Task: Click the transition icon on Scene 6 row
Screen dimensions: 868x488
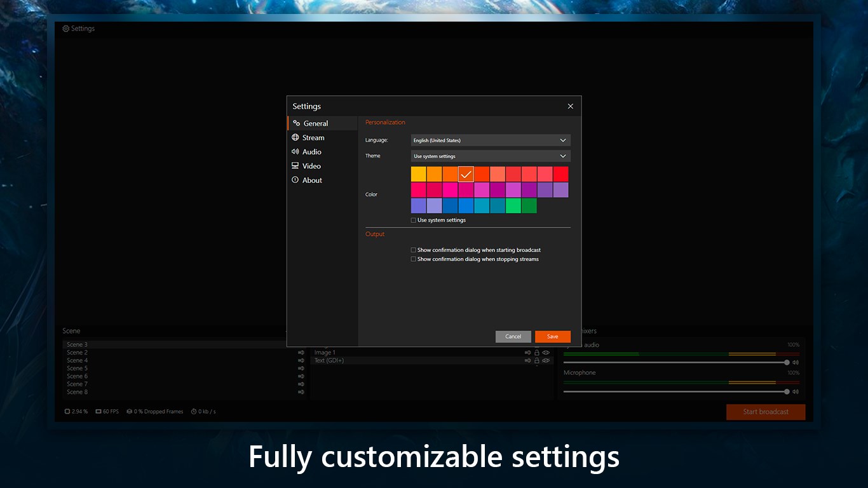Action: pyautogui.click(x=301, y=376)
